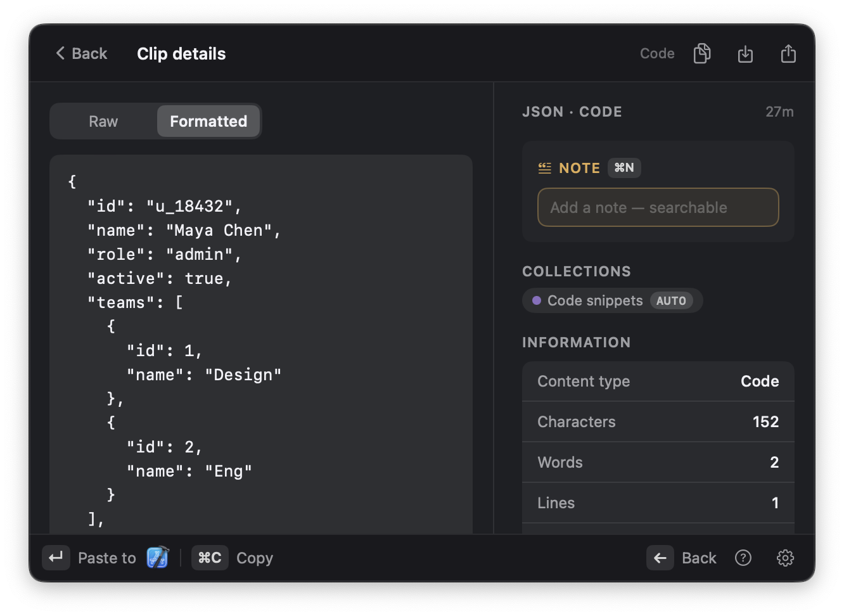Click the "teams": [ line
844x616 pixels.
point(136,303)
